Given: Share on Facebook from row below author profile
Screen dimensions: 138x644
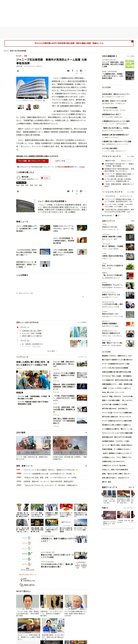Looking at the screenshot, I should tap(73, 191).
